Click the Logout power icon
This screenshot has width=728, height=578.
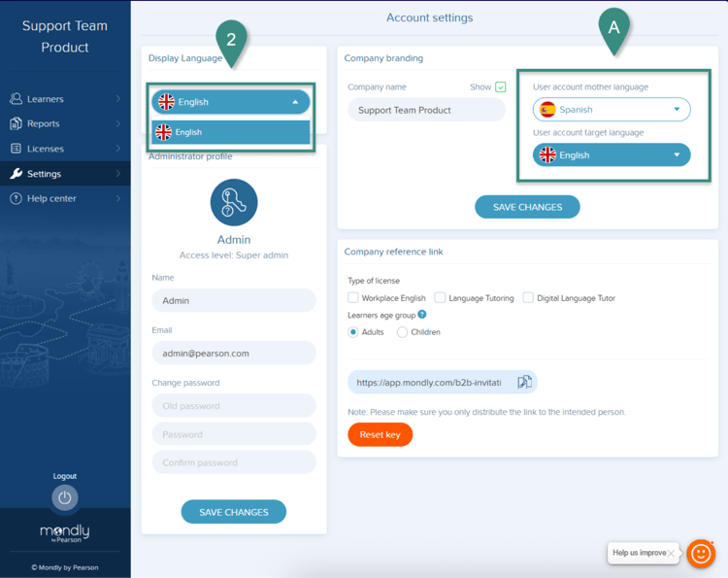[x=64, y=497]
